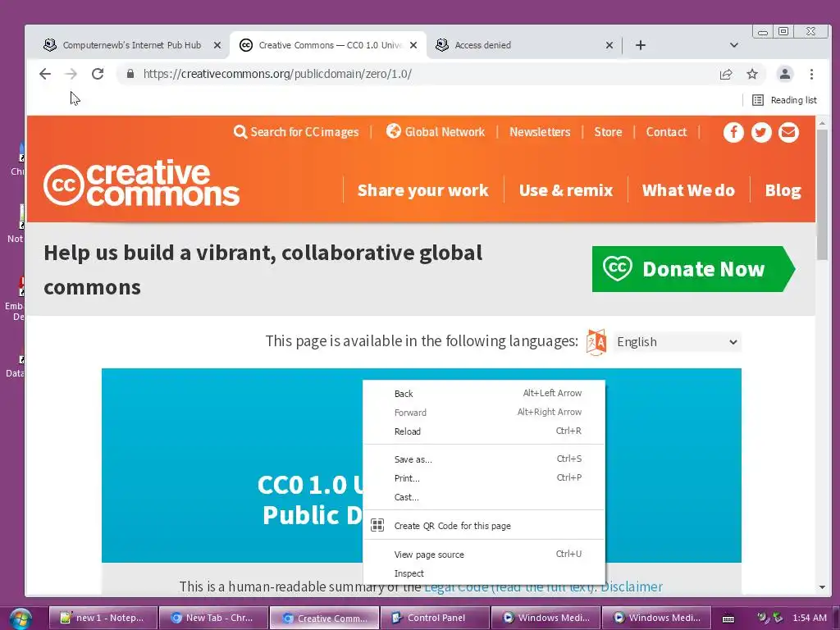Screen dimensions: 840x630
Task: Bookmark this page with the star icon
Action: pyautogui.click(x=752, y=74)
